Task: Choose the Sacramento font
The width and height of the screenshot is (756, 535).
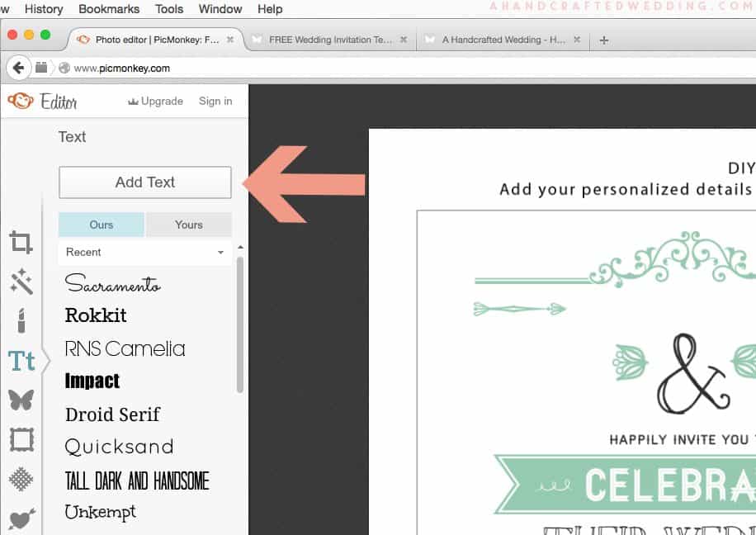Action: pyautogui.click(x=113, y=284)
